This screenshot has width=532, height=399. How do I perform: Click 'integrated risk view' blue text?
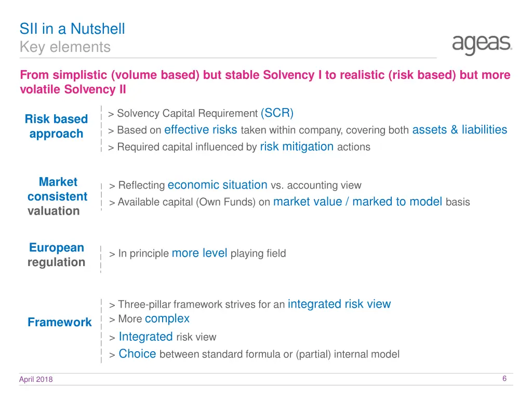tap(339, 304)
